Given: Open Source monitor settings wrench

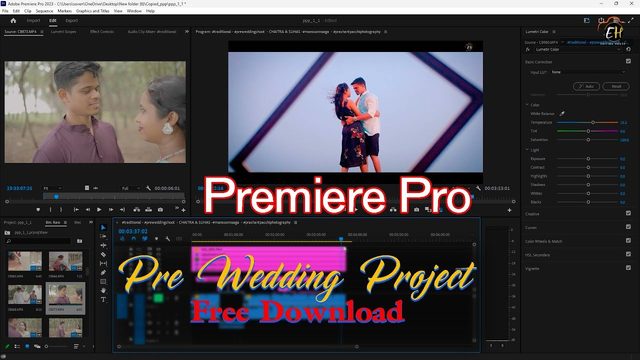Looking at the screenshot, I should pos(148,188).
